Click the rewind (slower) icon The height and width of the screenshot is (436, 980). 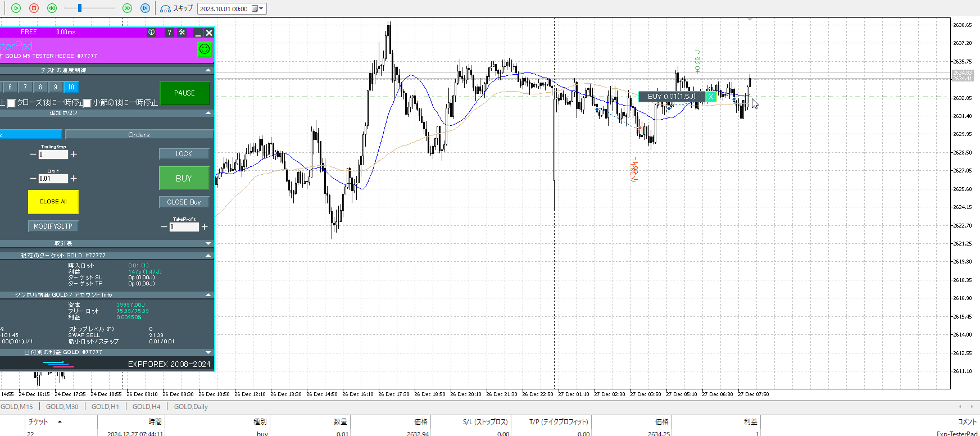[52, 8]
